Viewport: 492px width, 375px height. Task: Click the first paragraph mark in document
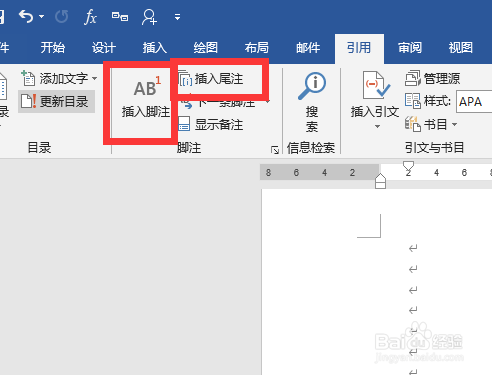[413, 248]
